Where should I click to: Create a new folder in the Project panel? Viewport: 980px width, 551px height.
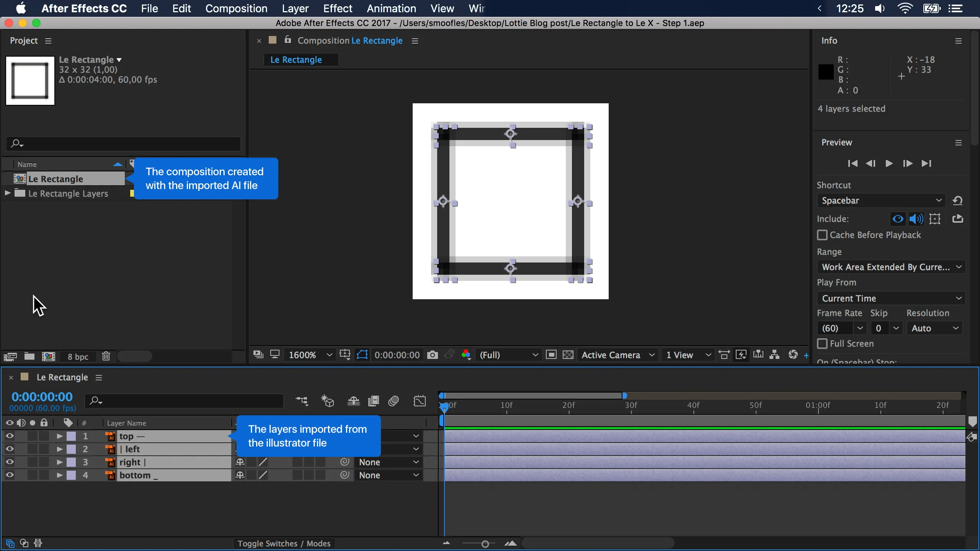(x=29, y=356)
